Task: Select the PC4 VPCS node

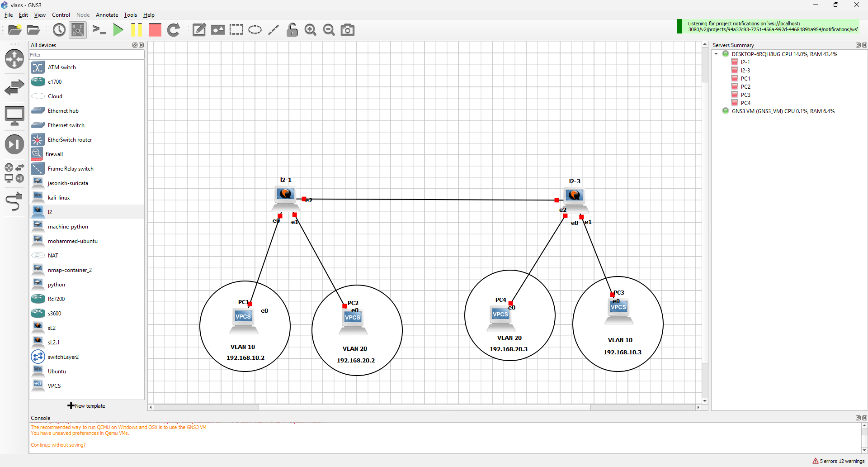Action: pyautogui.click(x=501, y=319)
